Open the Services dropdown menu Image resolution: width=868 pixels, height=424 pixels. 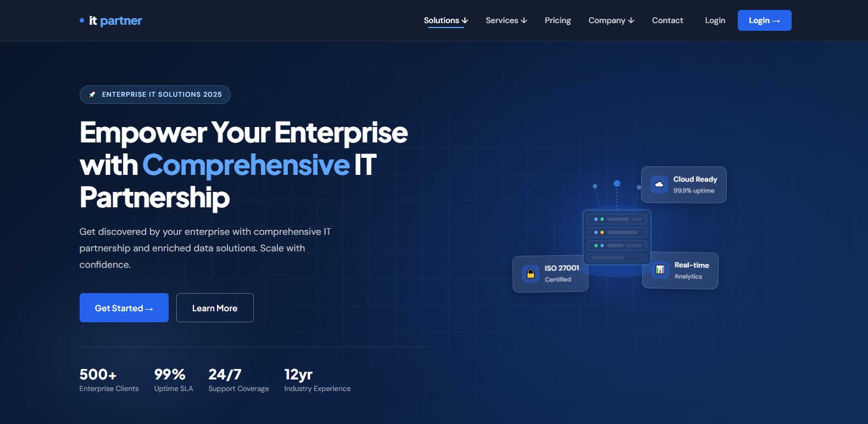click(x=507, y=20)
